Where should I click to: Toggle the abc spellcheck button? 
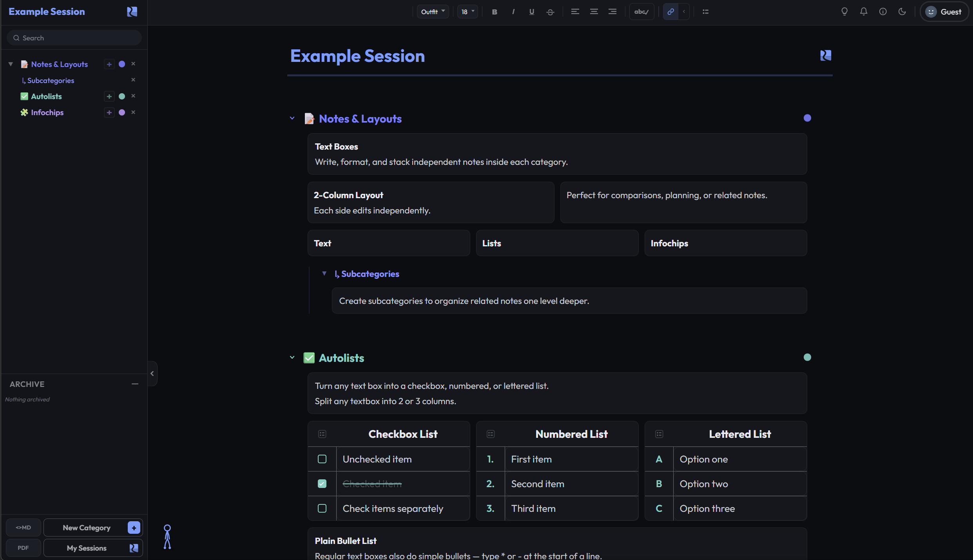[641, 12]
